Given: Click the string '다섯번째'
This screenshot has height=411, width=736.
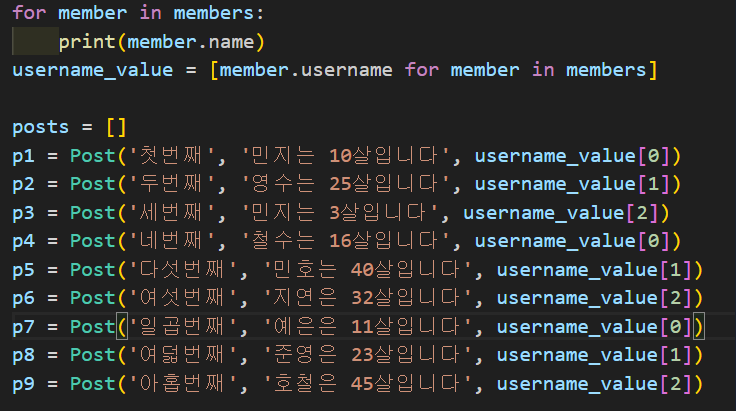Looking at the screenshot, I should click(x=183, y=270).
